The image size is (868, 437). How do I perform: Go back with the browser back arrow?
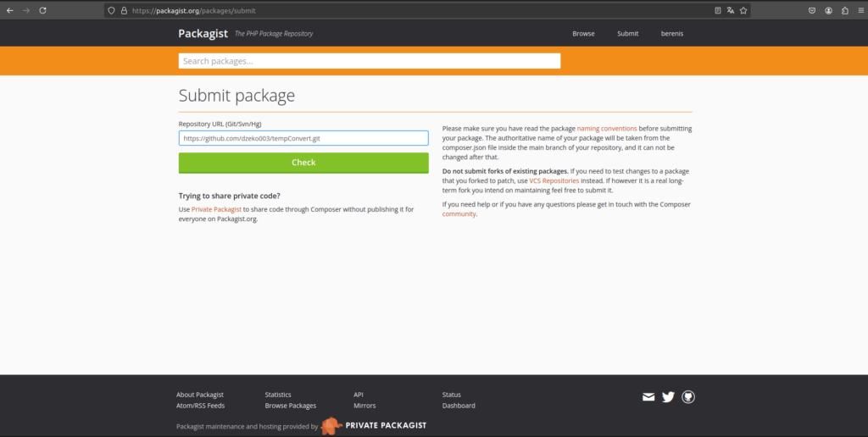[x=9, y=10]
